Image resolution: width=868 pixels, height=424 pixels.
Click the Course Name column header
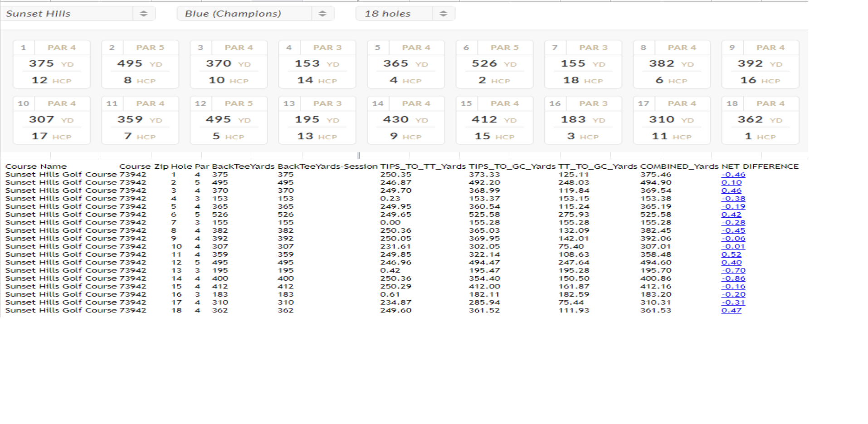[x=36, y=166]
